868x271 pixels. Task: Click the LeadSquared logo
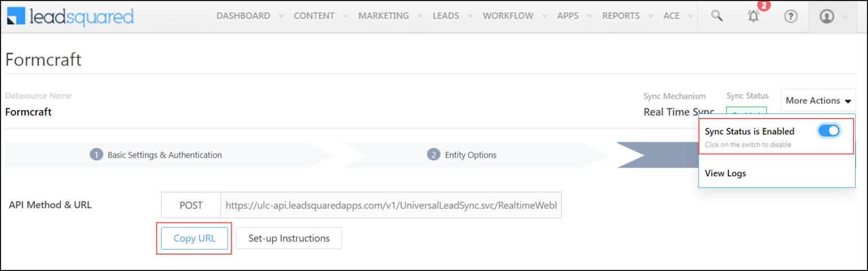coord(71,16)
